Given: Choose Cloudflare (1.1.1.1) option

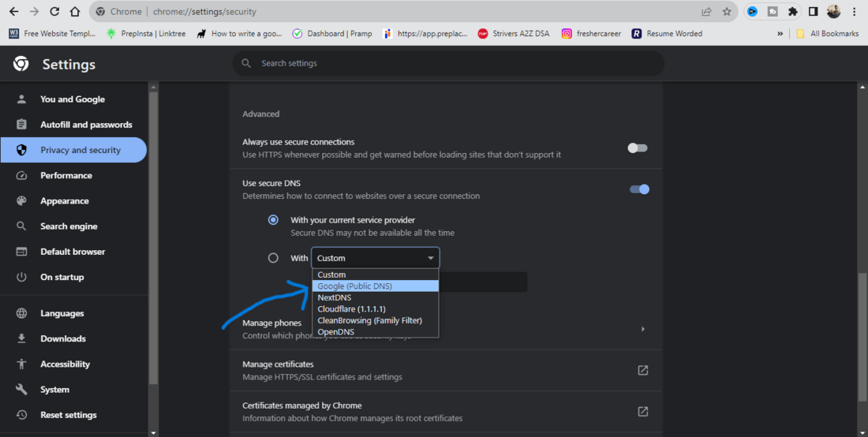Looking at the screenshot, I should point(376,308).
